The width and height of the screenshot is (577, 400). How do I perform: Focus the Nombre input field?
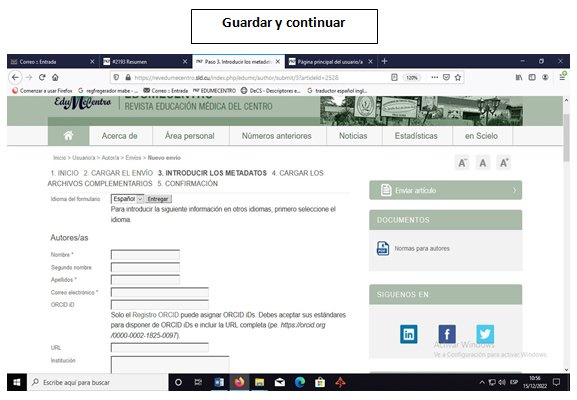click(145, 255)
